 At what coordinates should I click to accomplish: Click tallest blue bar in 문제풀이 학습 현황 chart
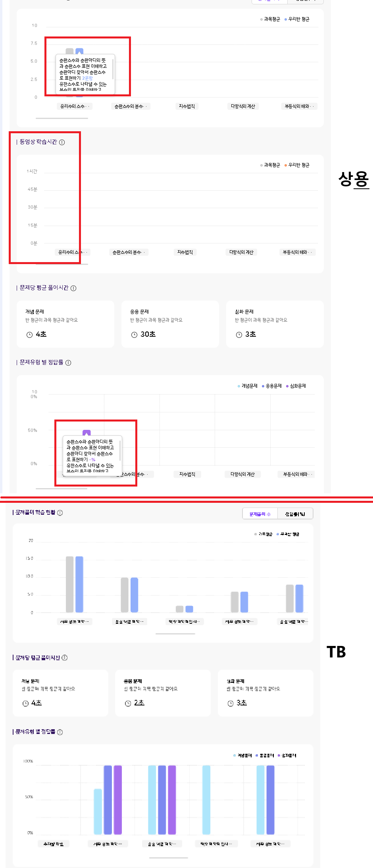point(79,584)
